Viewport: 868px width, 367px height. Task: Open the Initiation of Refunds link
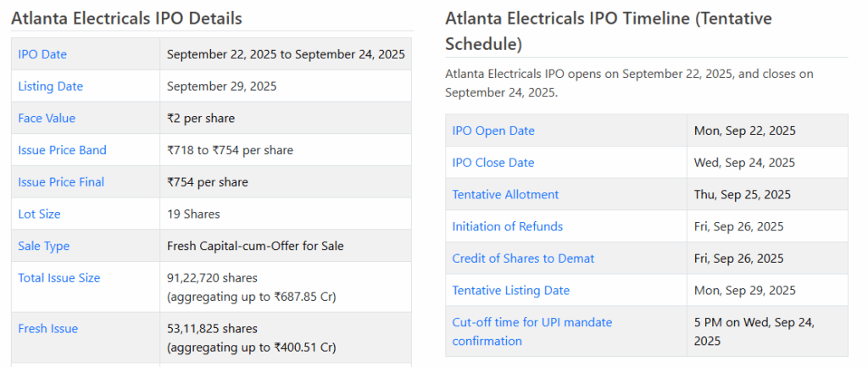[507, 226]
